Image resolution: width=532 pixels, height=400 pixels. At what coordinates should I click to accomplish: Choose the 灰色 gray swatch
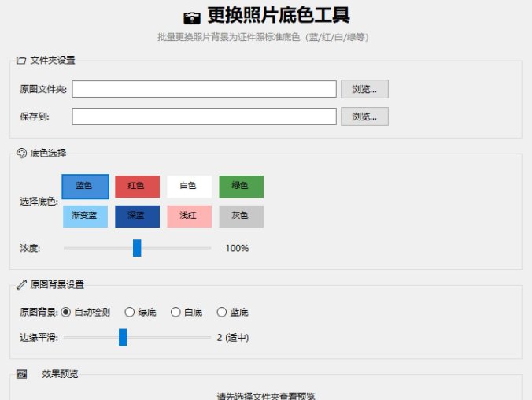[242, 216]
